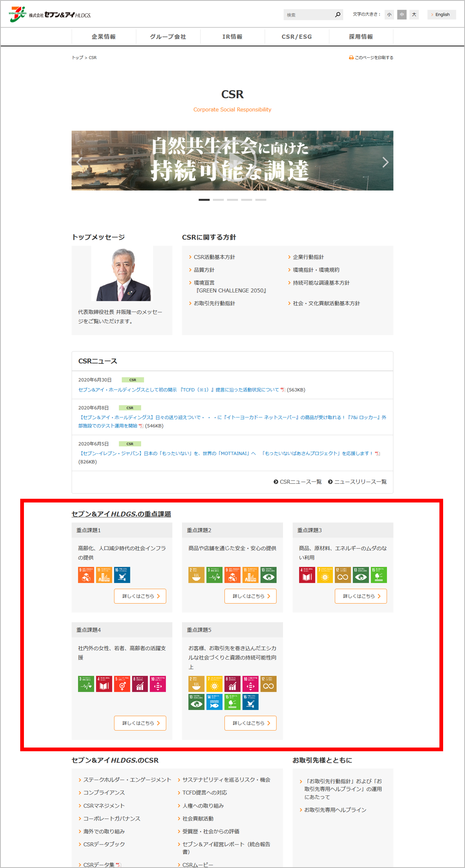465x868 pixels.
Task: Click the Seven & i HLDGS. logo
Action: [50, 14]
